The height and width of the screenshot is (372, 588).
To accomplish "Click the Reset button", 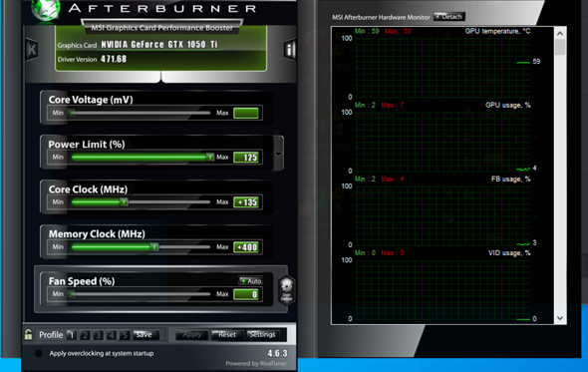I will click(x=226, y=334).
